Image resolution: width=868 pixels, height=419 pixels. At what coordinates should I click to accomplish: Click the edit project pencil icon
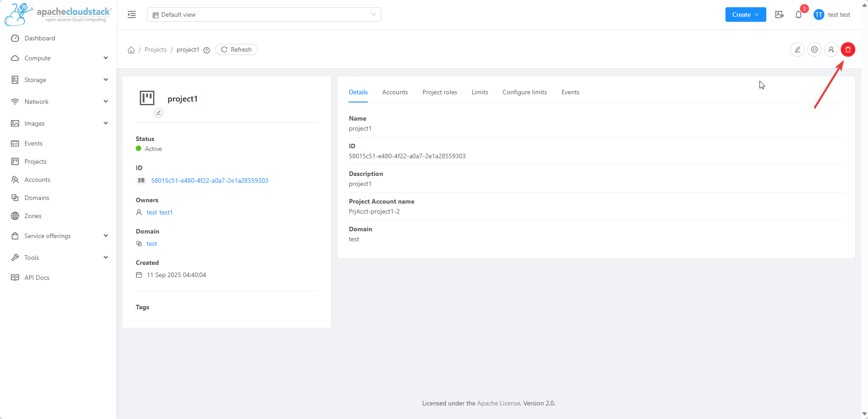(797, 49)
